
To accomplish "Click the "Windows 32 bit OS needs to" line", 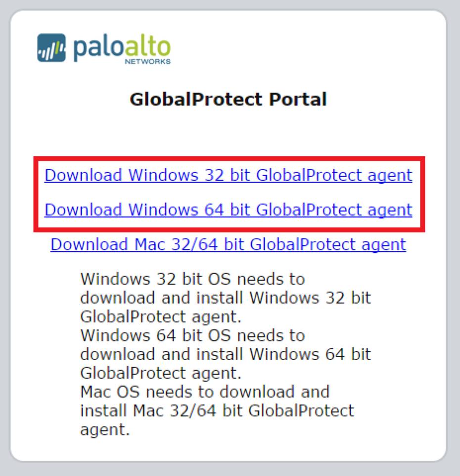I will coord(192,279).
